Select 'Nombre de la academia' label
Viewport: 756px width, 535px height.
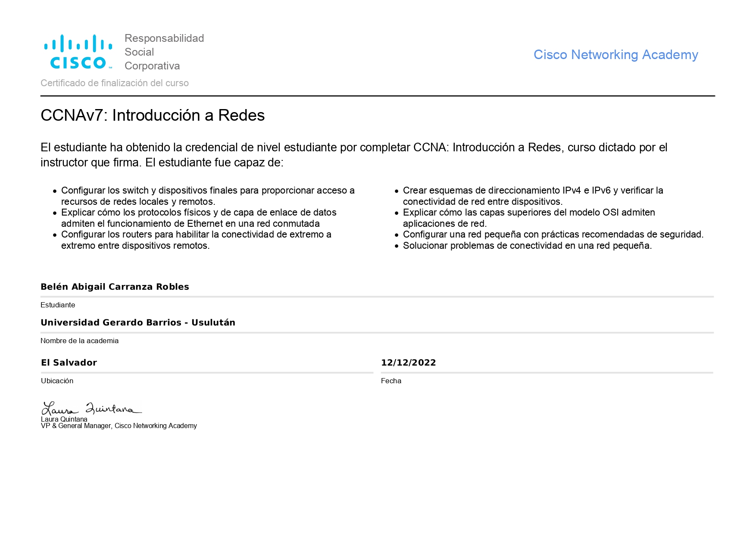(x=79, y=340)
